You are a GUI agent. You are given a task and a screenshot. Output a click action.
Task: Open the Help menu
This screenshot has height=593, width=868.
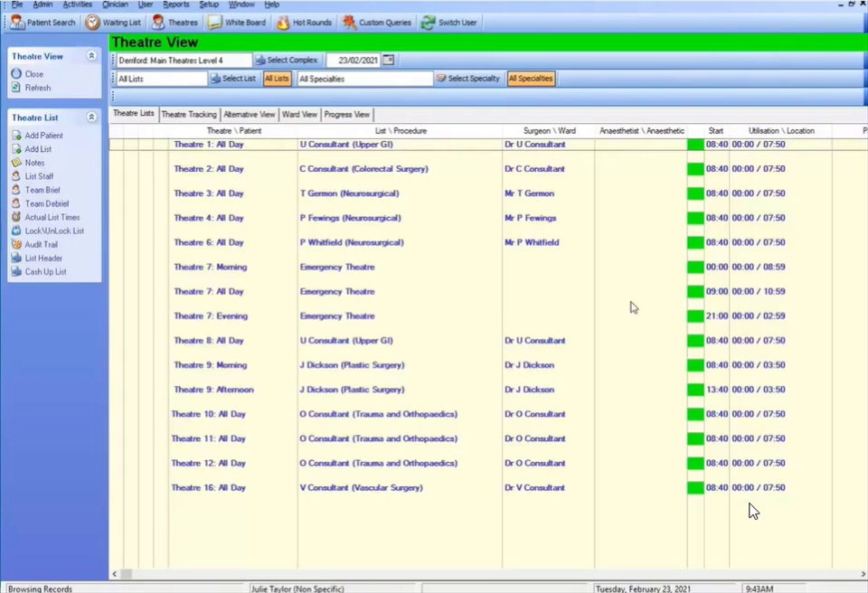click(272, 5)
